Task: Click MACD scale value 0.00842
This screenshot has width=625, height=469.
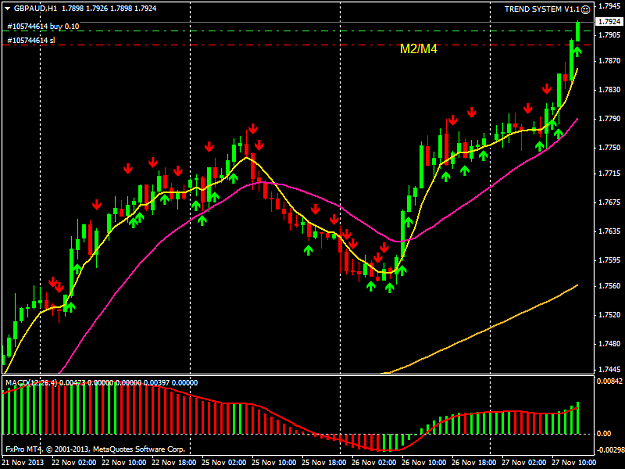Action: click(609, 381)
